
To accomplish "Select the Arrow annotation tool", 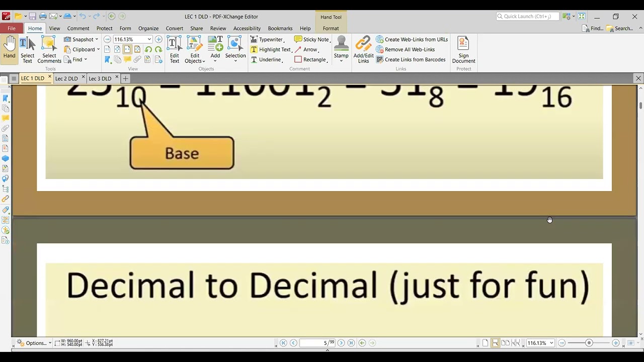I will (306, 49).
